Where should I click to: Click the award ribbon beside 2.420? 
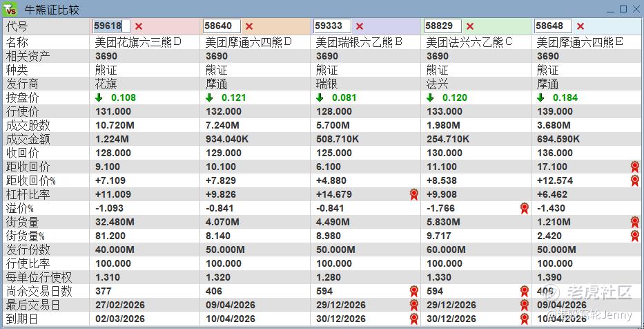coord(635,236)
